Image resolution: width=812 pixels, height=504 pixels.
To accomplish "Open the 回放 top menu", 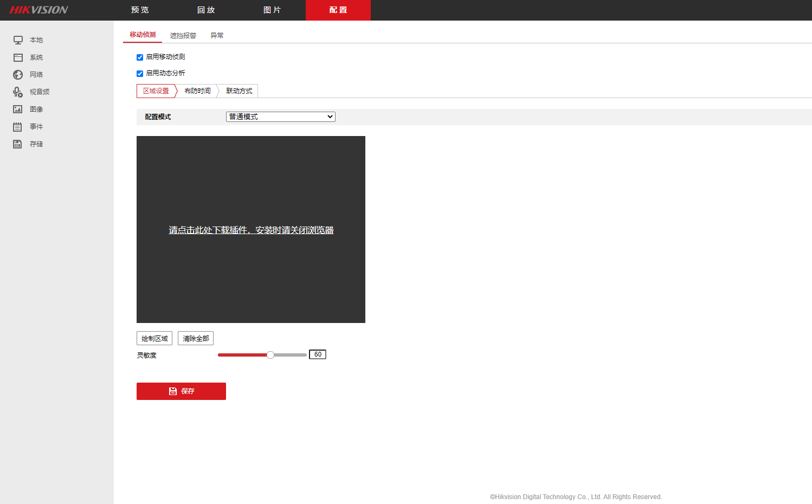I will pyautogui.click(x=206, y=10).
